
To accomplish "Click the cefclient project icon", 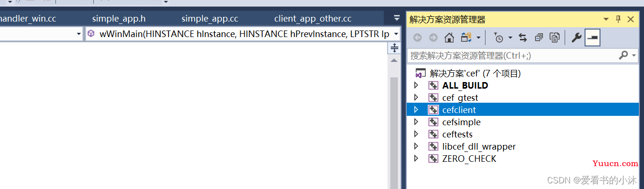I will [433, 110].
